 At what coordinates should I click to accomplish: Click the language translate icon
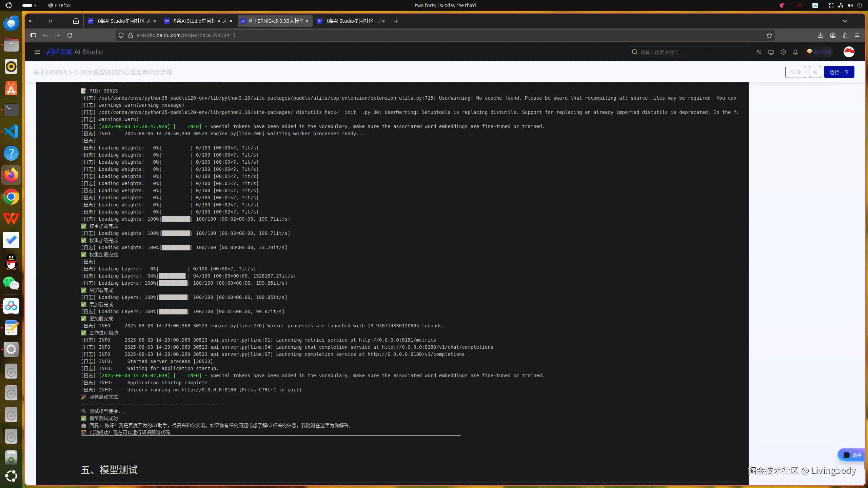[758, 52]
